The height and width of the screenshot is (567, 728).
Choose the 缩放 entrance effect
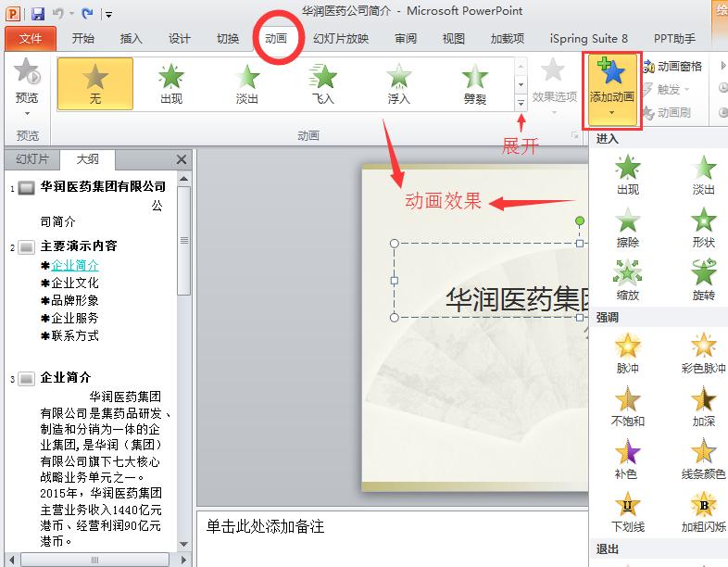(x=628, y=280)
